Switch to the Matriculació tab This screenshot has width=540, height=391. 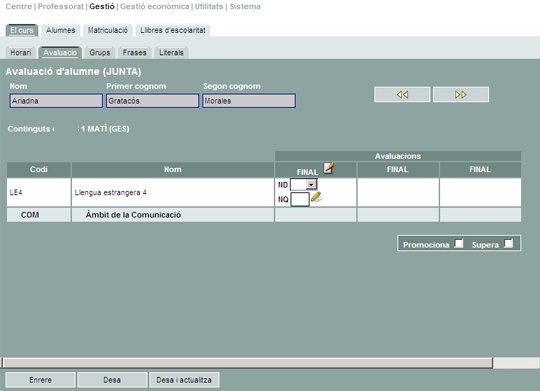click(x=107, y=30)
